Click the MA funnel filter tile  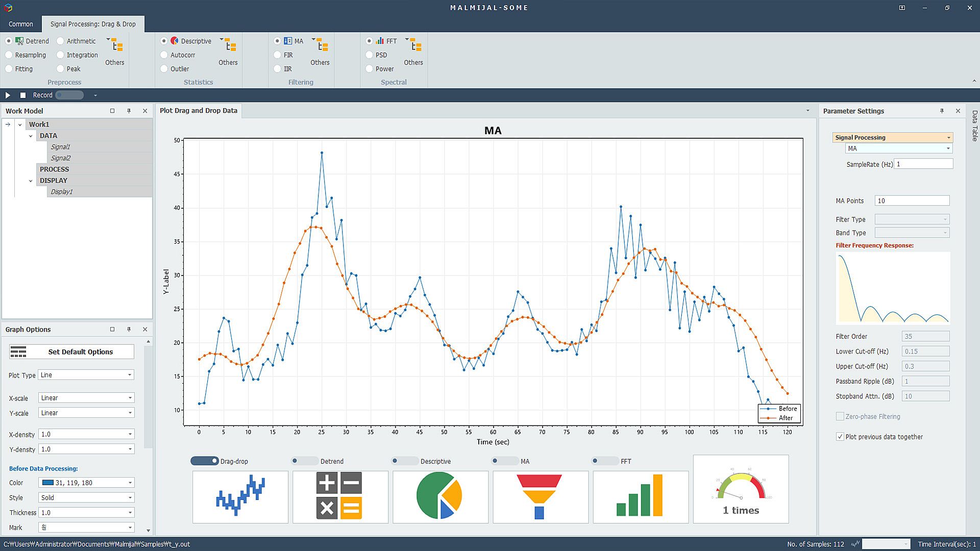click(540, 497)
